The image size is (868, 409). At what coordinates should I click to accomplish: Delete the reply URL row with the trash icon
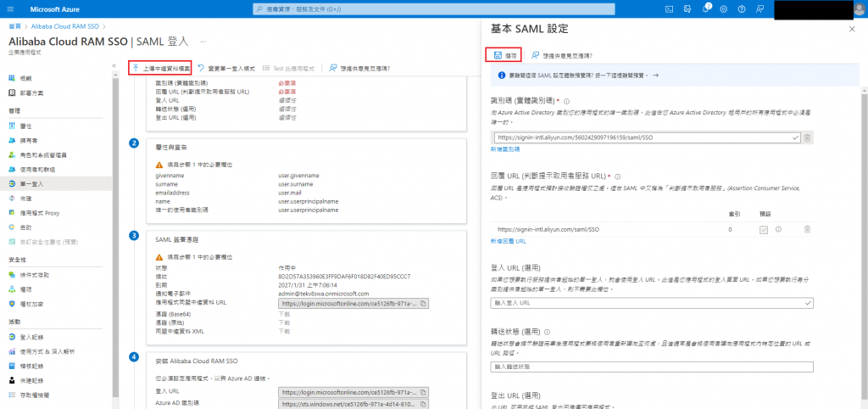tap(807, 229)
